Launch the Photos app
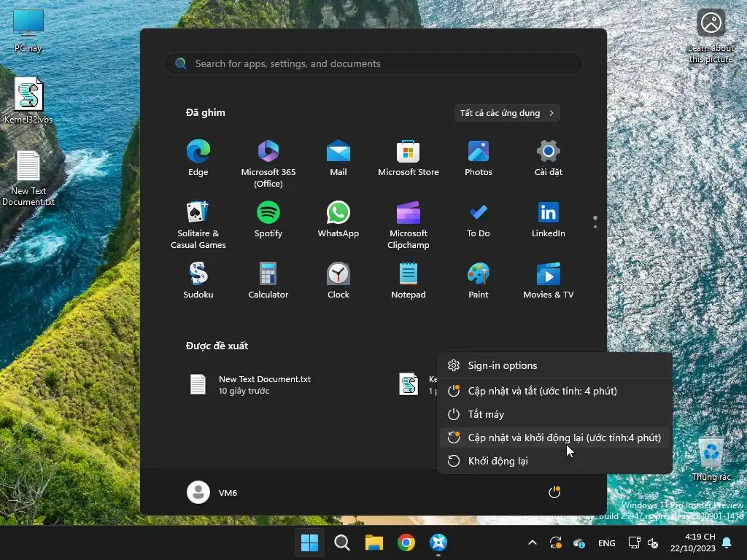Viewport: 747px width, 560px height. coord(479,158)
